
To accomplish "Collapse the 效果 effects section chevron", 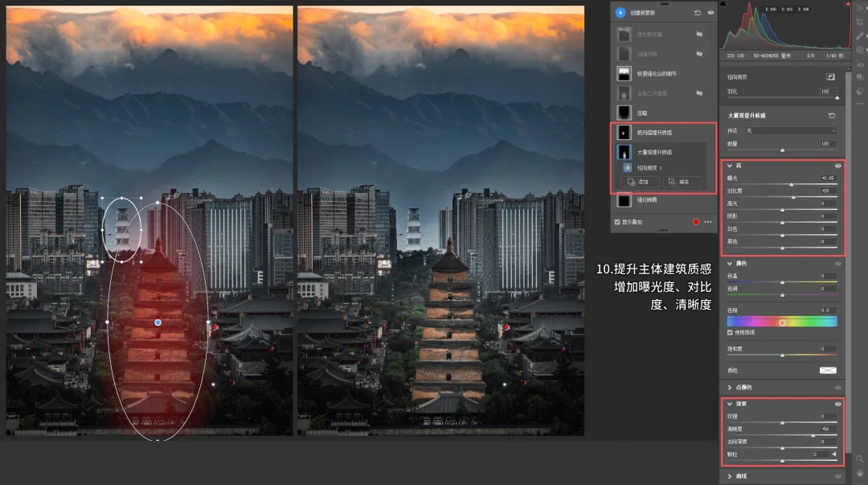I will click(730, 404).
